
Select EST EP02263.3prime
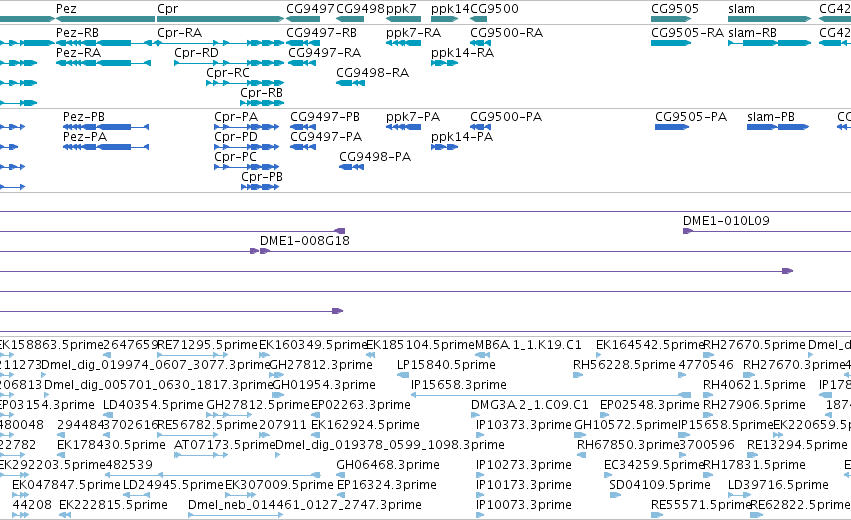[x=315, y=415]
